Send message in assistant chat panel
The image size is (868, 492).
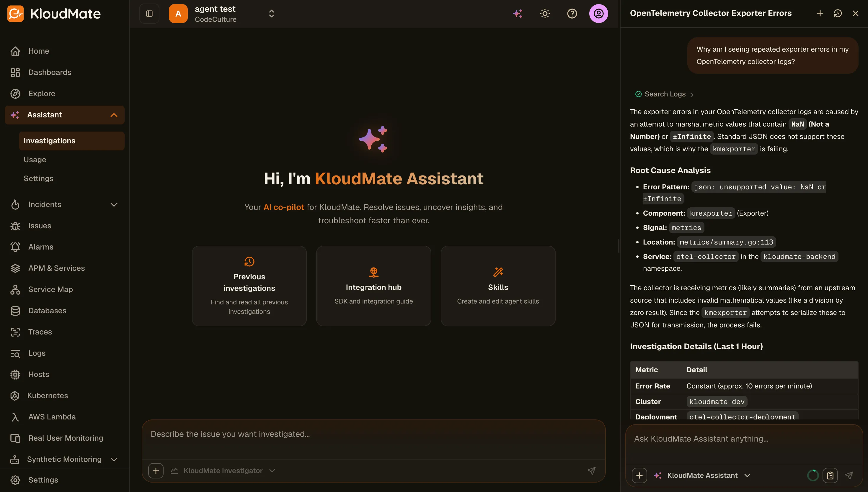849,475
